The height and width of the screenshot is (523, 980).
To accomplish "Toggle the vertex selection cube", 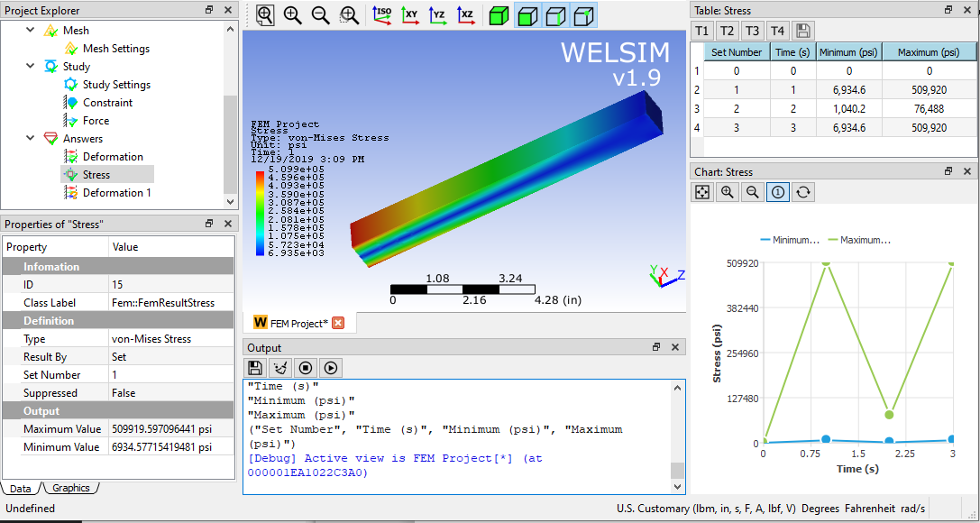I will [583, 15].
